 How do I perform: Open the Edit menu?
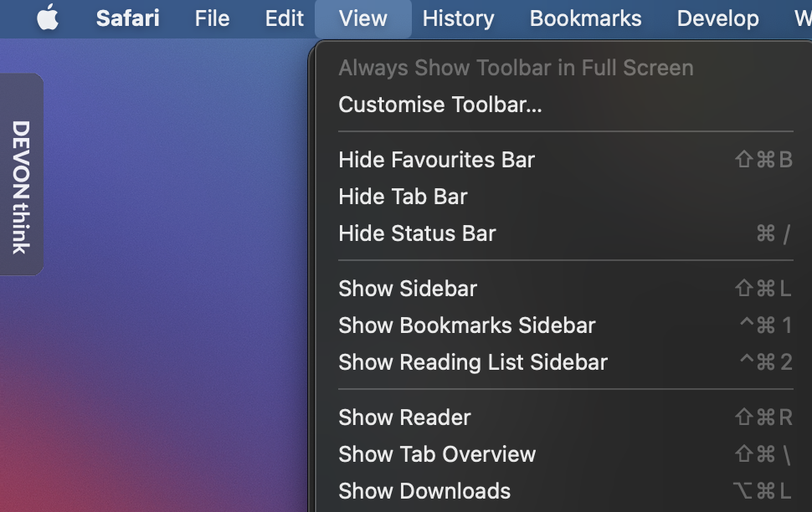tap(285, 18)
